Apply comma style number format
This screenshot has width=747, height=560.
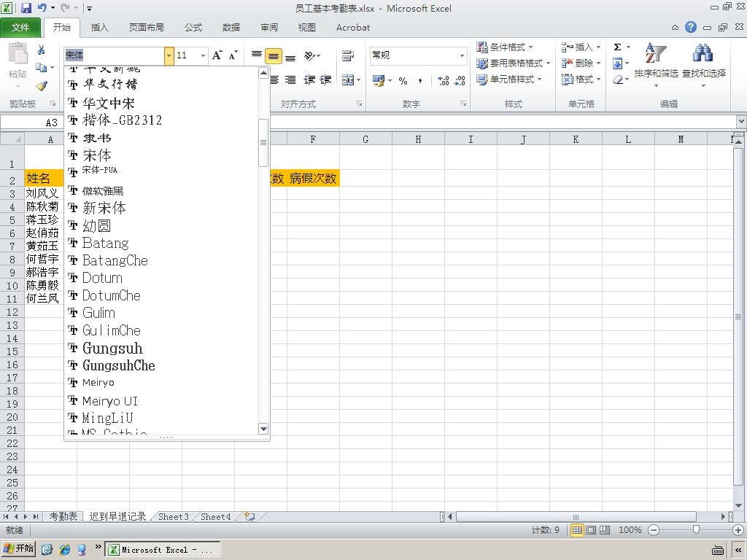(419, 80)
